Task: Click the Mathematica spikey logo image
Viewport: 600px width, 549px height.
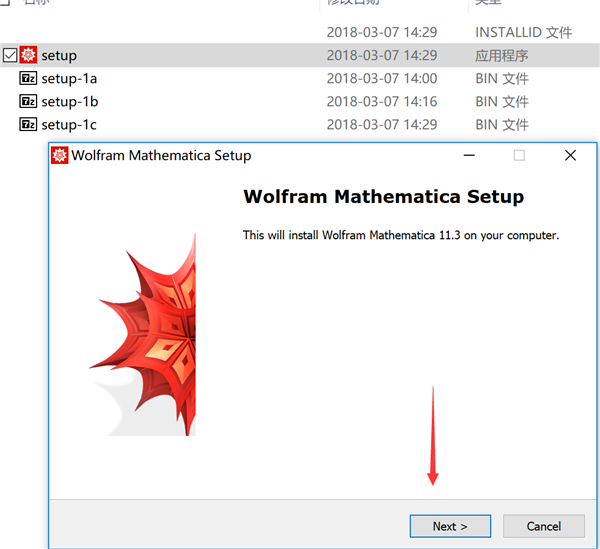Action: [142, 335]
